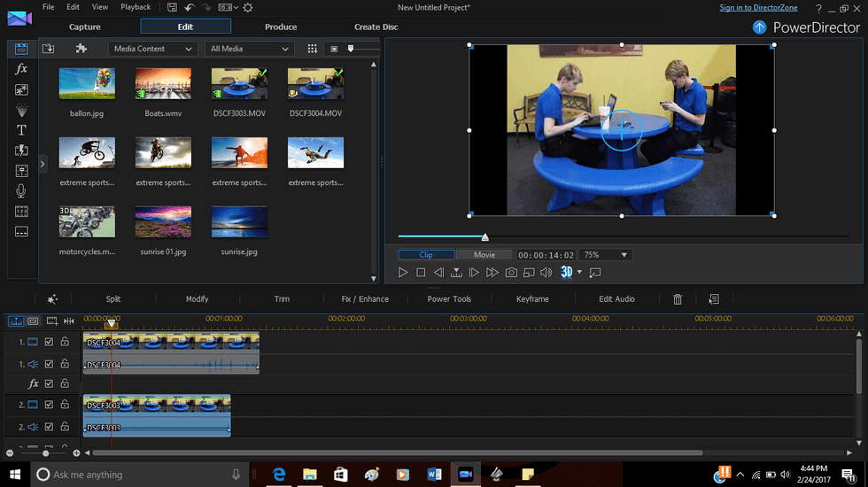Click the Split button
This screenshot has height=487, width=868.
coord(113,299)
